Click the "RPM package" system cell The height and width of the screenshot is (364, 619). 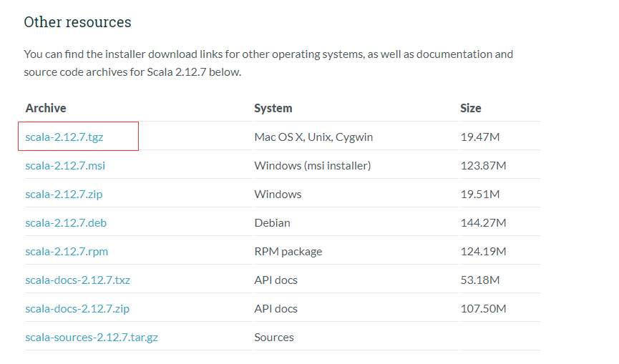coord(288,251)
